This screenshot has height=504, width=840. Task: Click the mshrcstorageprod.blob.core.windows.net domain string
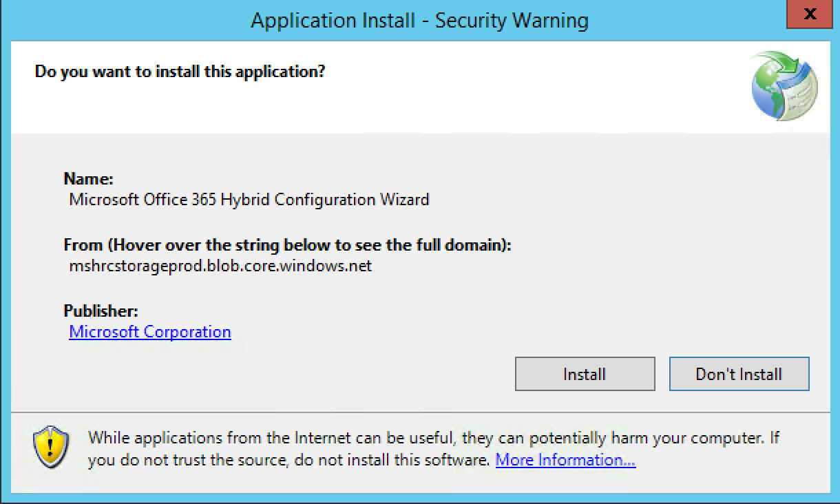[220, 266]
